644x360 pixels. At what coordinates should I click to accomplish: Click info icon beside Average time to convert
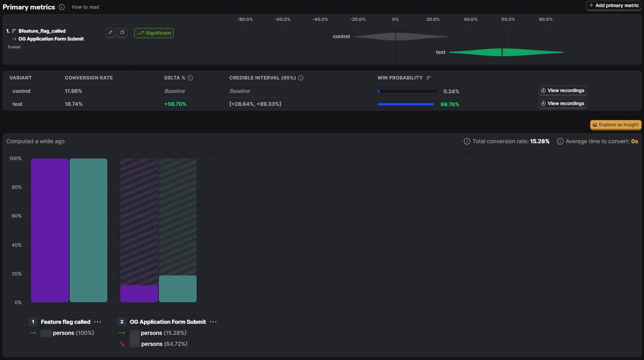click(560, 141)
